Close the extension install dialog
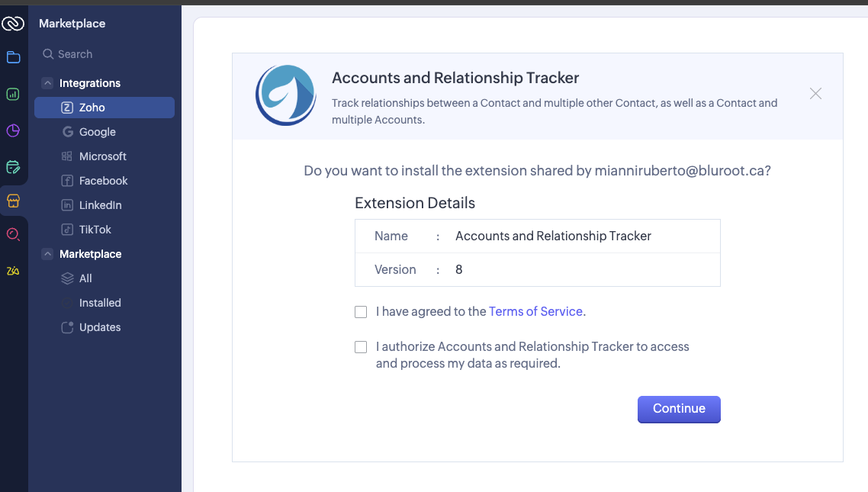 tap(815, 94)
